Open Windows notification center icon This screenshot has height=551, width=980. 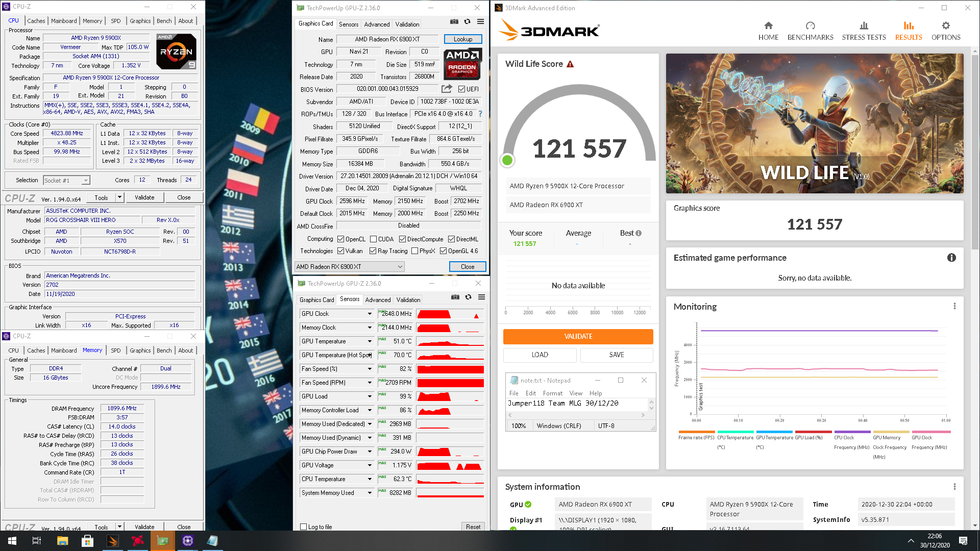pos(963,541)
